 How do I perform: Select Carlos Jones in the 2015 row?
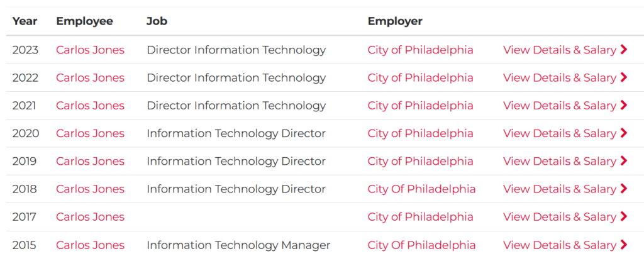91,245
